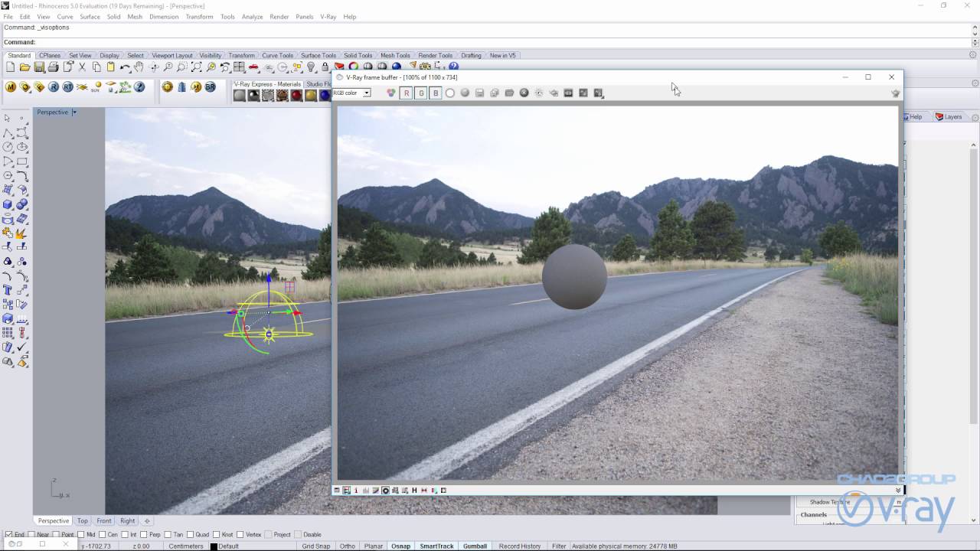The width and height of the screenshot is (980, 551).
Task: Click the blue Help question mark icon
Action: (453, 67)
